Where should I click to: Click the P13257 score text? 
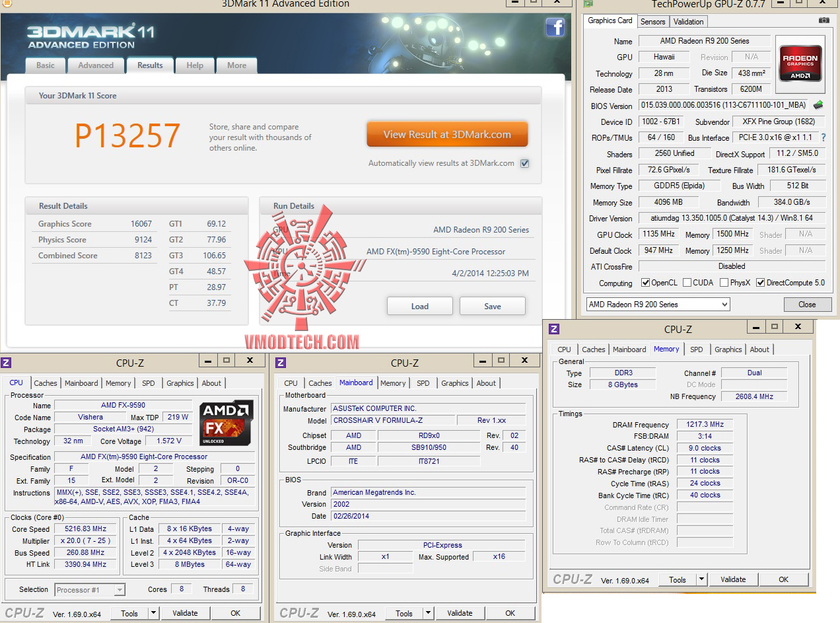[127, 136]
